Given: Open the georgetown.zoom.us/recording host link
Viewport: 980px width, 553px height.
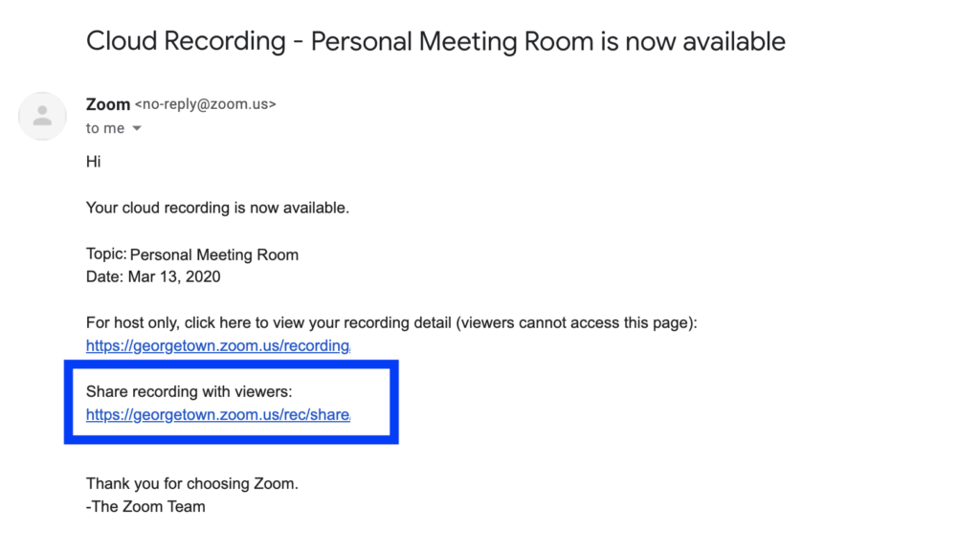Looking at the screenshot, I should pos(217,345).
